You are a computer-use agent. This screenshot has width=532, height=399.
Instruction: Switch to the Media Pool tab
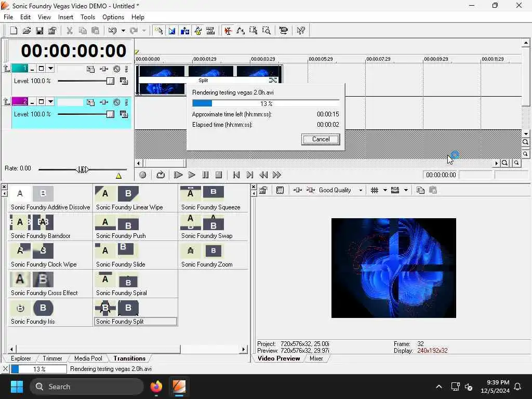88,358
